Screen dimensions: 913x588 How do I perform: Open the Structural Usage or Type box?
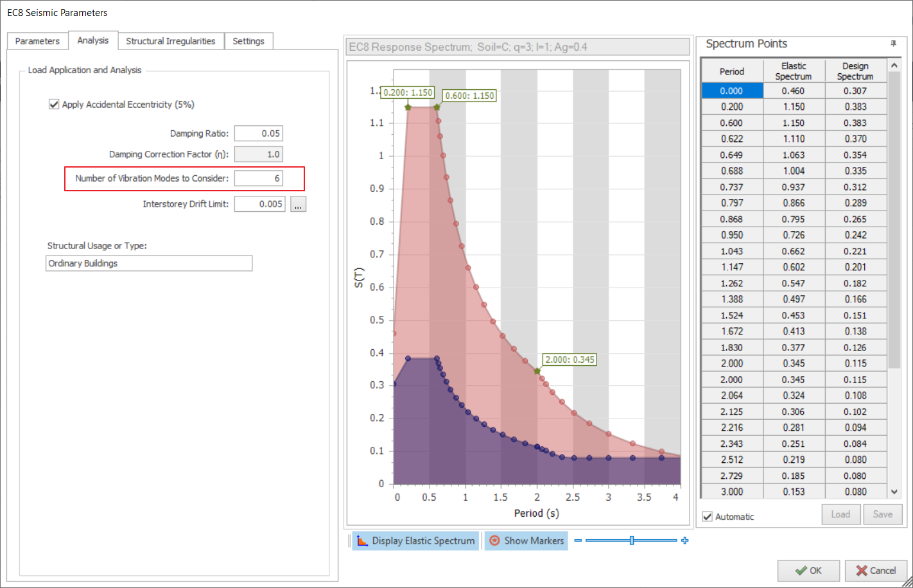point(149,263)
